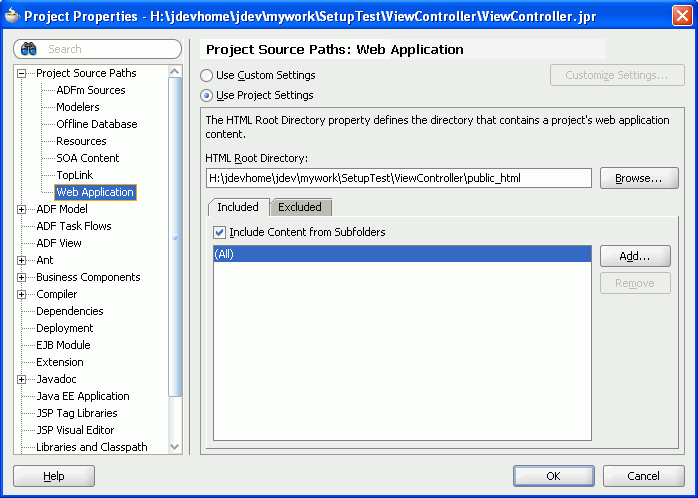The width and height of the screenshot is (698, 498).
Task: Open Extension settings
Action: [60, 362]
